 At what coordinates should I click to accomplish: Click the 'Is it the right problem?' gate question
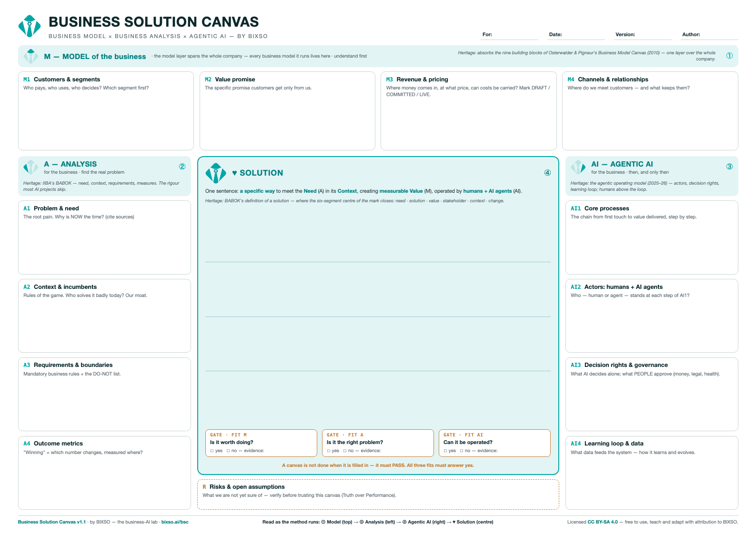[355, 442]
